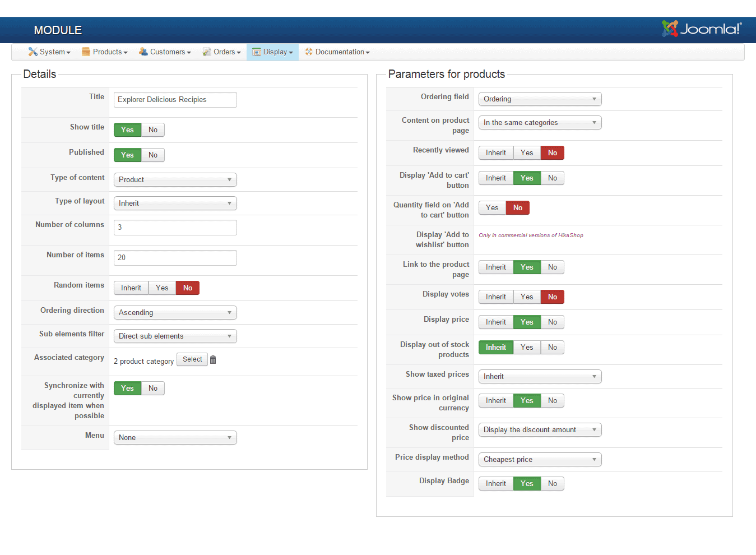Turn on Recently viewed with Yes
Viewport: 756px width, 555px height.
click(526, 152)
